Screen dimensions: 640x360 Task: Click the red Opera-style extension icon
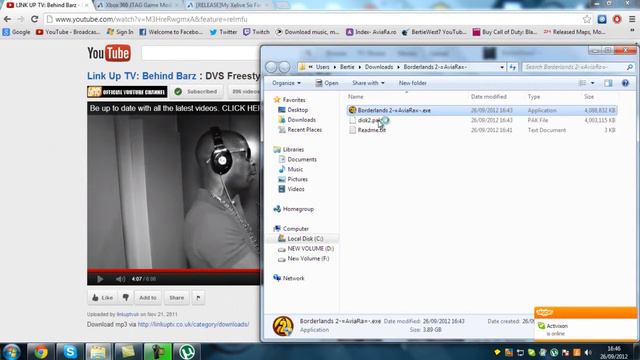pos(617,19)
